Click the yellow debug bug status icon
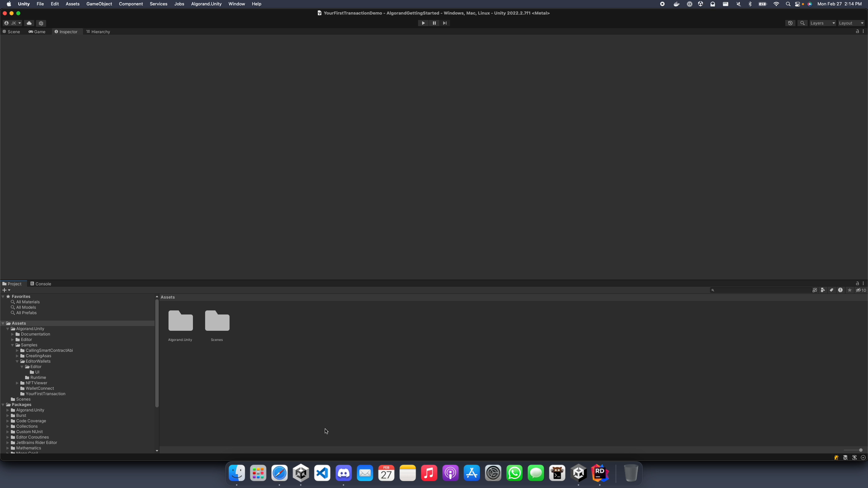The height and width of the screenshot is (488, 868). click(x=836, y=457)
